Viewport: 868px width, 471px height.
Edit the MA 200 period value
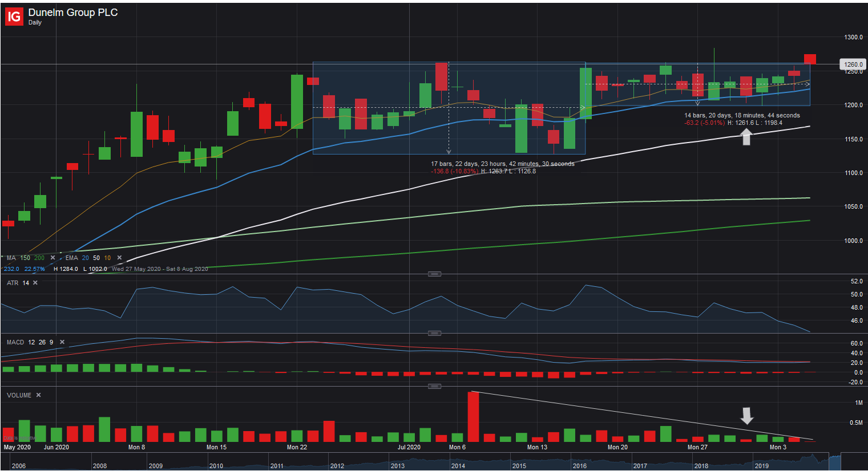pos(39,258)
